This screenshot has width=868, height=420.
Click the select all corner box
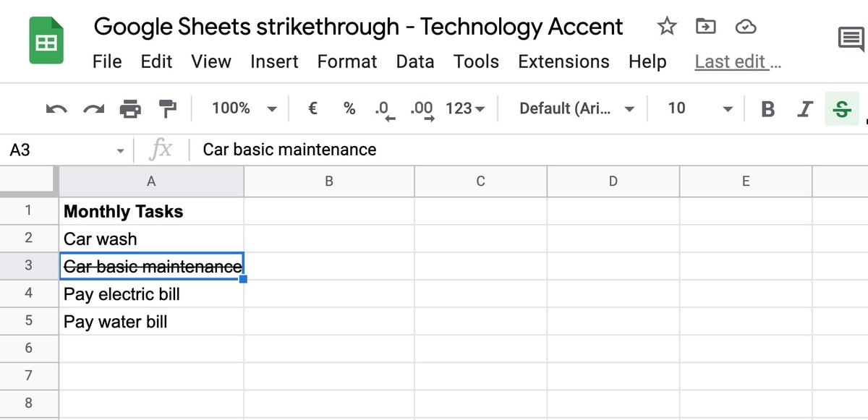(29, 181)
